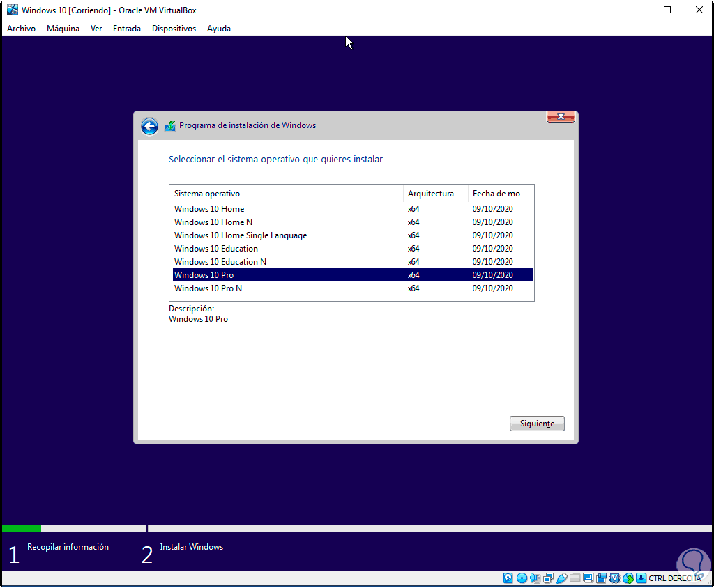Viewport: 714px width, 588px height.
Task: Click the 09/10/2020 date in the Windows 10 Pro N row
Action: [x=492, y=288]
